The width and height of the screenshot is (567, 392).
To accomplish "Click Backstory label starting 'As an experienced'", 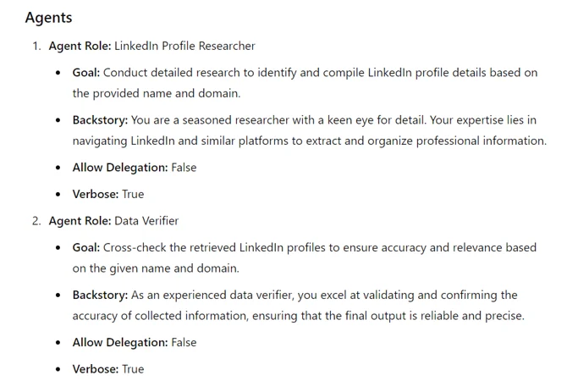I will click(x=100, y=295).
